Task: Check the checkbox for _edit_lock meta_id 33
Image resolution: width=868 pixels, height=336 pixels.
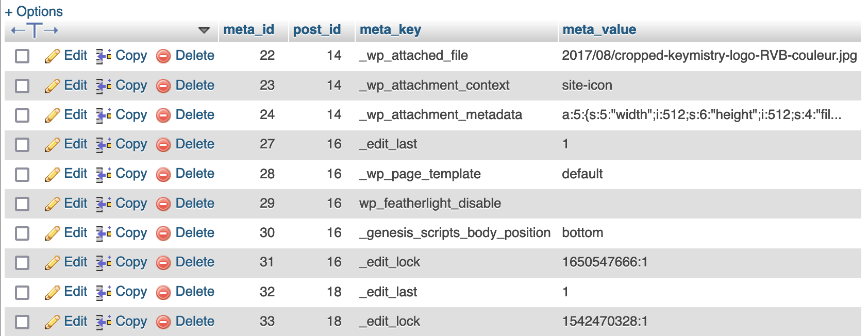Action: click(x=22, y=321)
